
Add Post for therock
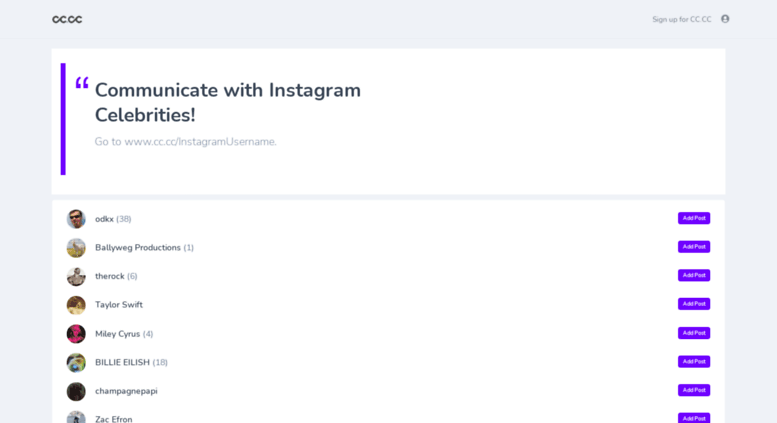[694, 275]
